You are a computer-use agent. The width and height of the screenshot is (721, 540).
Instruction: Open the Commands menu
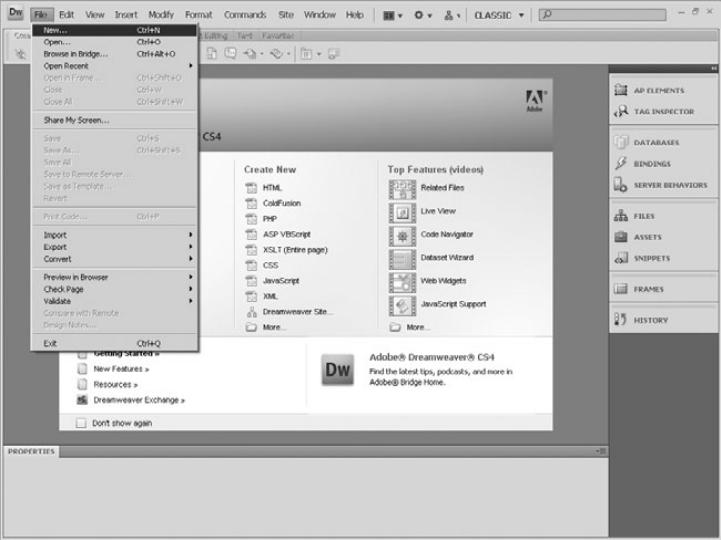(x=245, y=15)
